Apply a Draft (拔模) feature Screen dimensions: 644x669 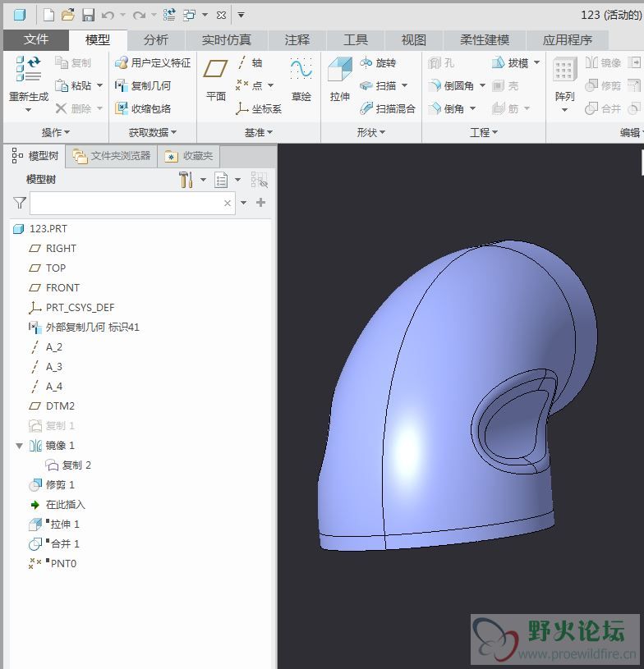point(510,62)
